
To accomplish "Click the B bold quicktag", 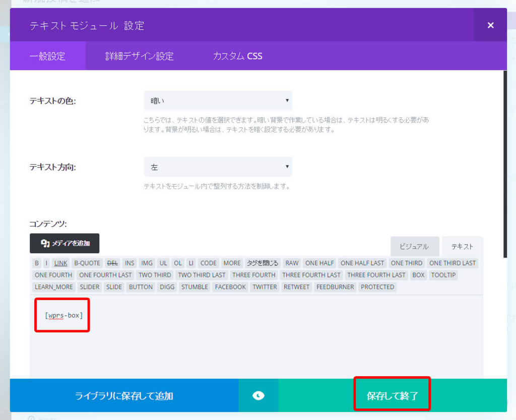I will (37, 263).
